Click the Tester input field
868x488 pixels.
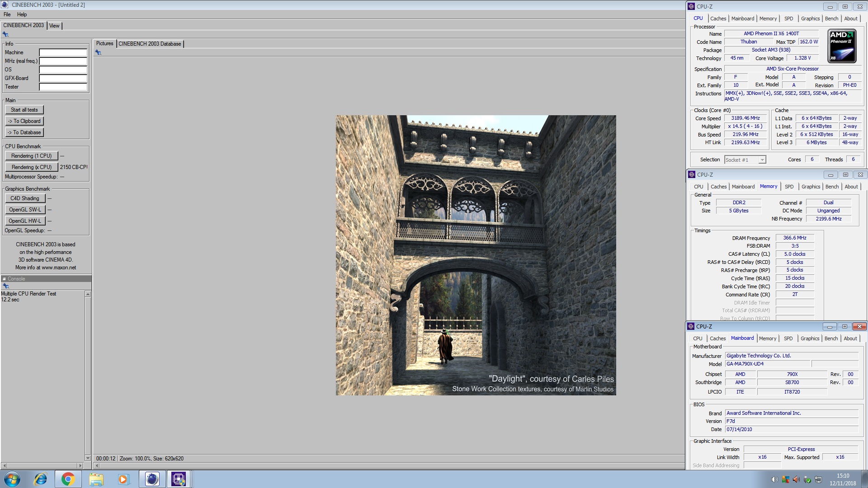tap(63, 87)
